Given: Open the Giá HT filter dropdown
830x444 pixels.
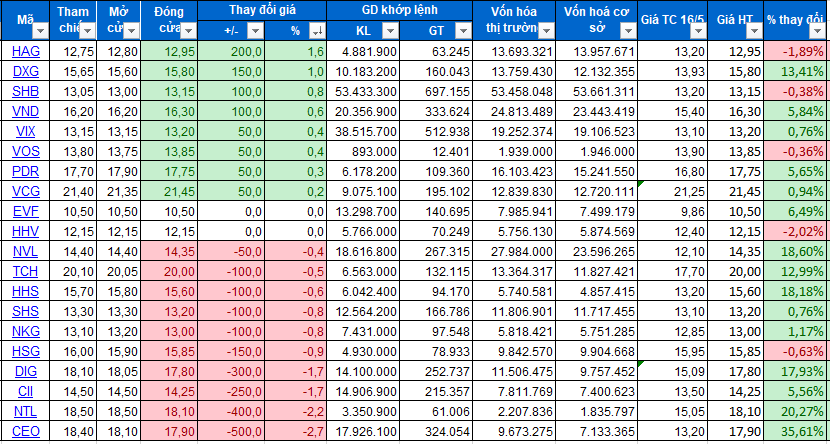Looking at the screenshot, I should click(755, 32).
